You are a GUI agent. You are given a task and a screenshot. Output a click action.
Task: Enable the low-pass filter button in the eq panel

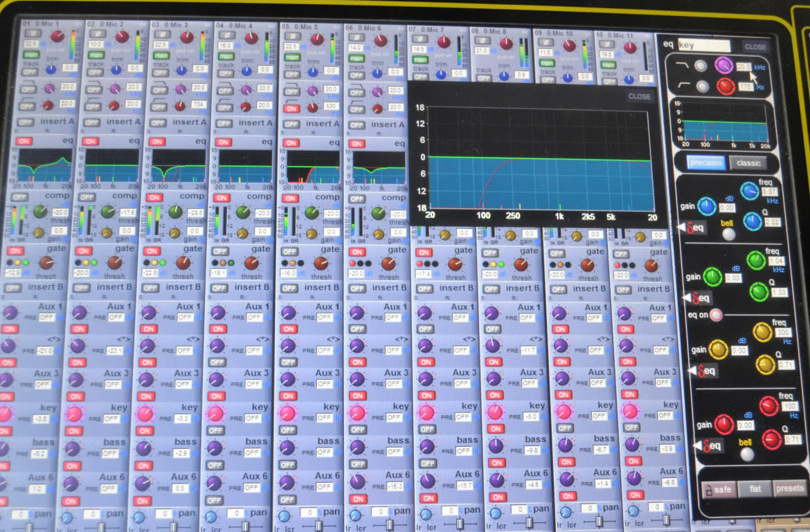[700, 66]
